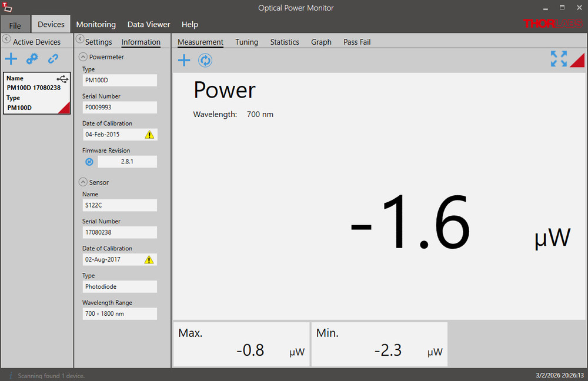The height and width of the screenshot is (381, 588).
Task: Add a new device in Active Devices
Action: point(11,59)
